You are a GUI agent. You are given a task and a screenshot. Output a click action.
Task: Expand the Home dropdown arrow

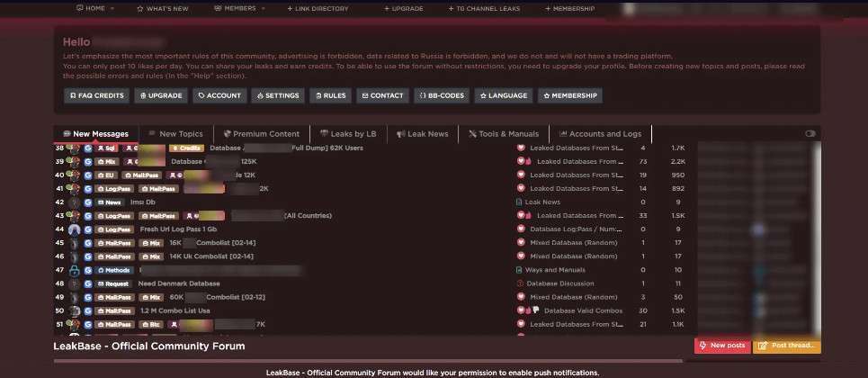click(x=112, y=8)
